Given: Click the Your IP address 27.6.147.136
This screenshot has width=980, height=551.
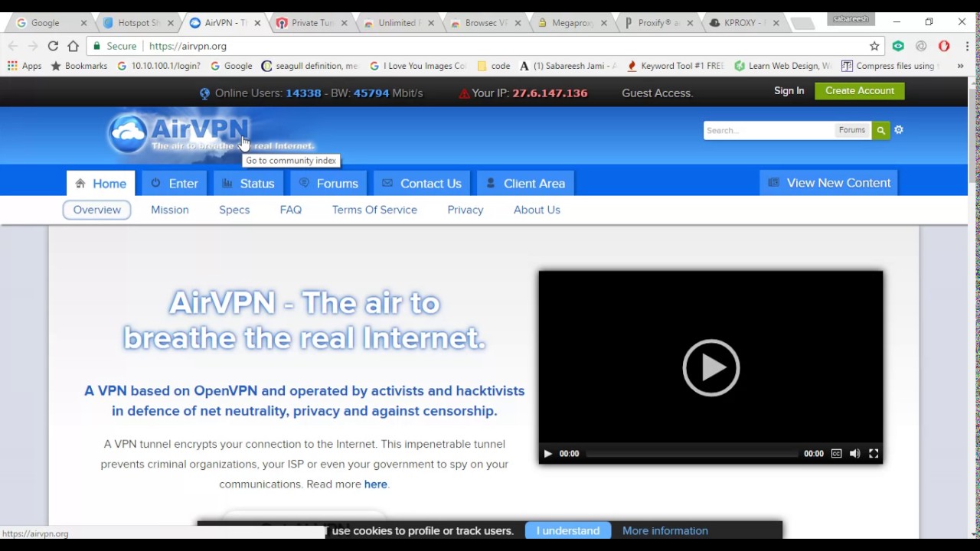Looking at the screenshot, I should 550,93.
